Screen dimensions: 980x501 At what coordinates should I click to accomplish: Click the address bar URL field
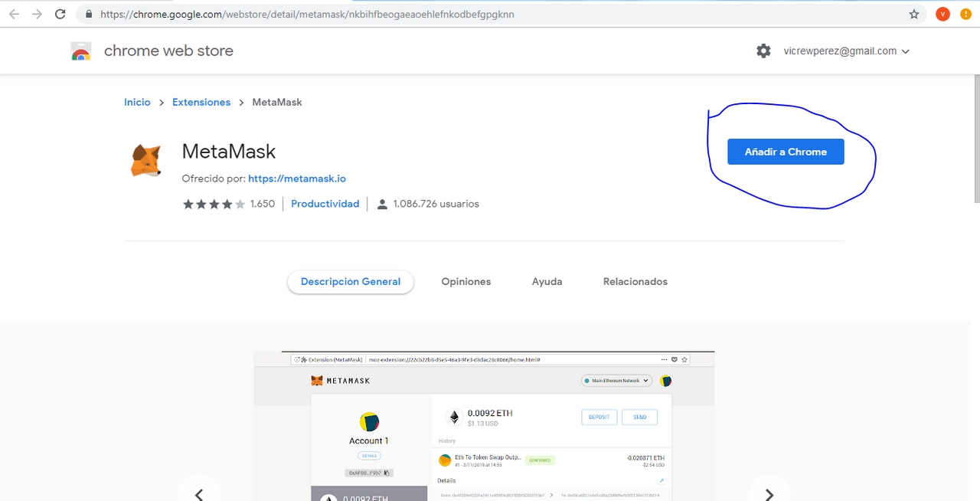[501, 14]
